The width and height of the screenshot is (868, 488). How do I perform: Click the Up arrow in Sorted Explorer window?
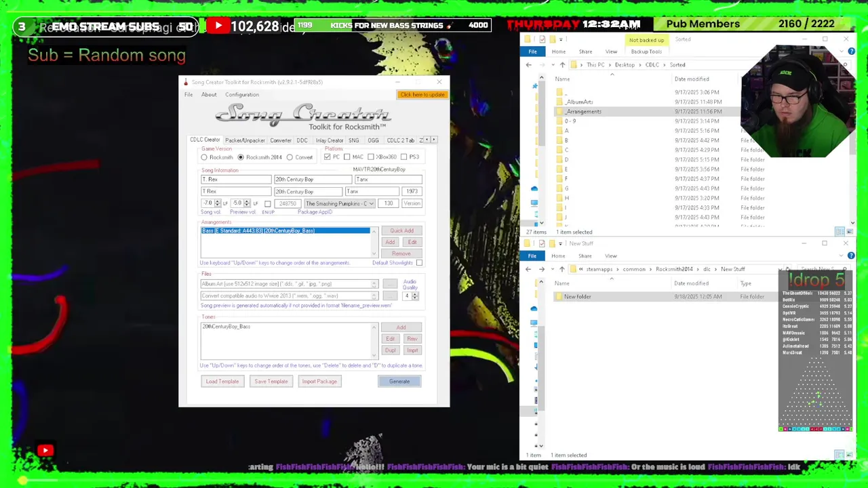point(562,65)
